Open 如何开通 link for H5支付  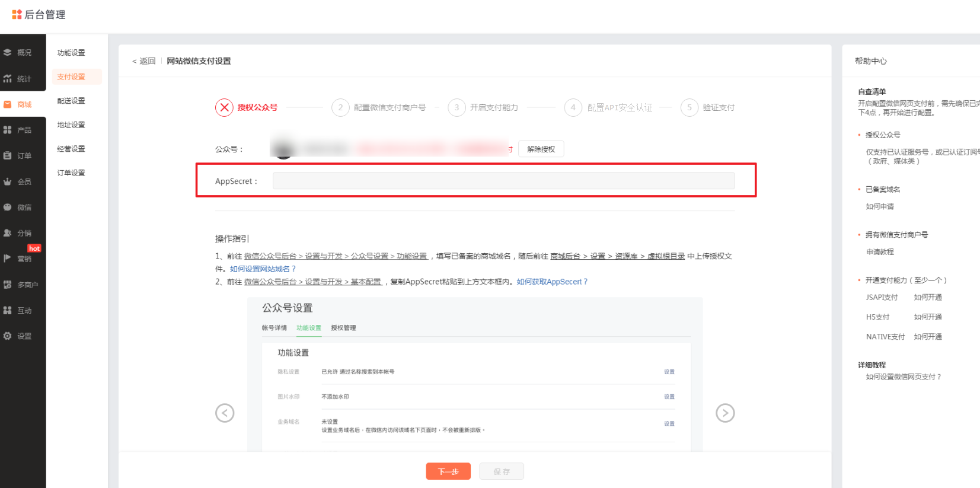tap(928, 317)
